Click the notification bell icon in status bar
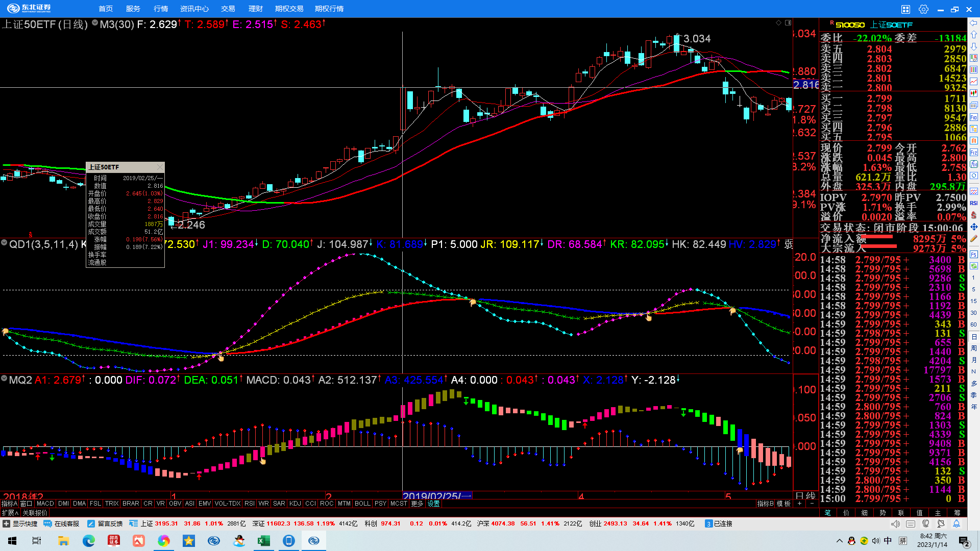This screenshot has width=980, height=551. [957, 524]
